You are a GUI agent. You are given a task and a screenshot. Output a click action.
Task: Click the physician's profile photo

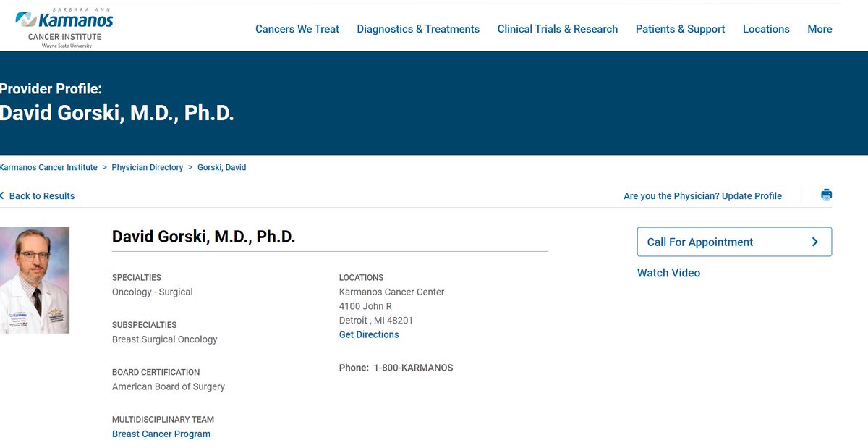tap(35, 280)
